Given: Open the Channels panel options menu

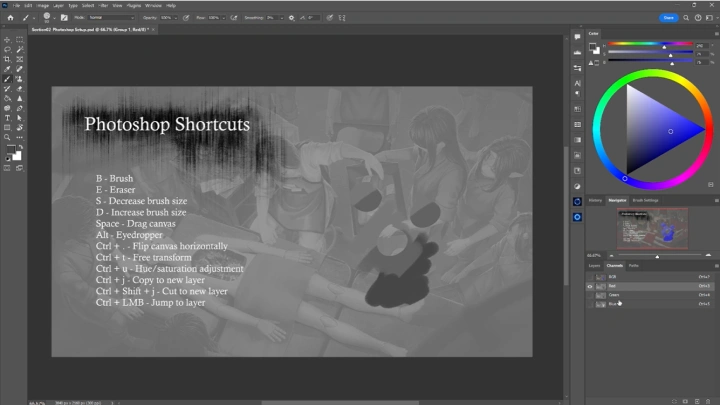Looking at the screenshot, I should tap(716, 266).
